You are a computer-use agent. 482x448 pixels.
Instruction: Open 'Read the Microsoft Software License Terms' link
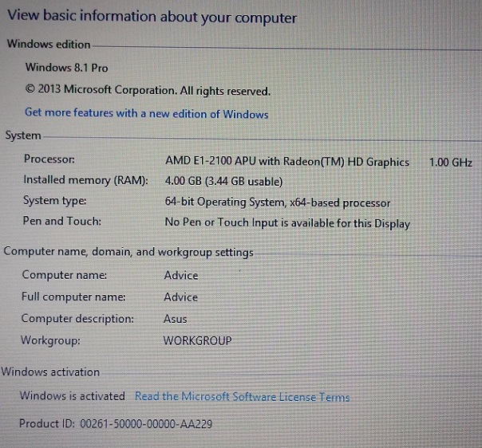243,397
